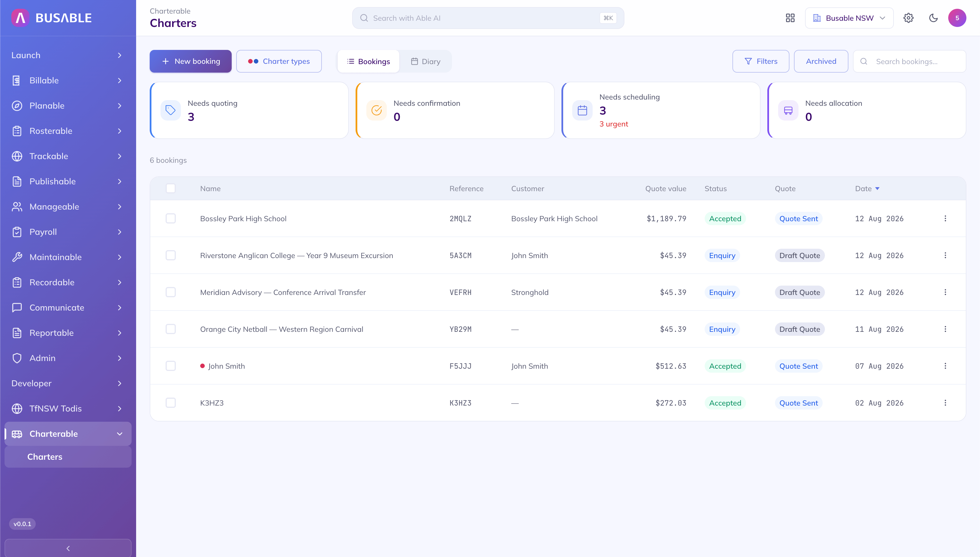Expand the Billable sidebar section
This screenshot has width=980, height=557.
point(68,80)
